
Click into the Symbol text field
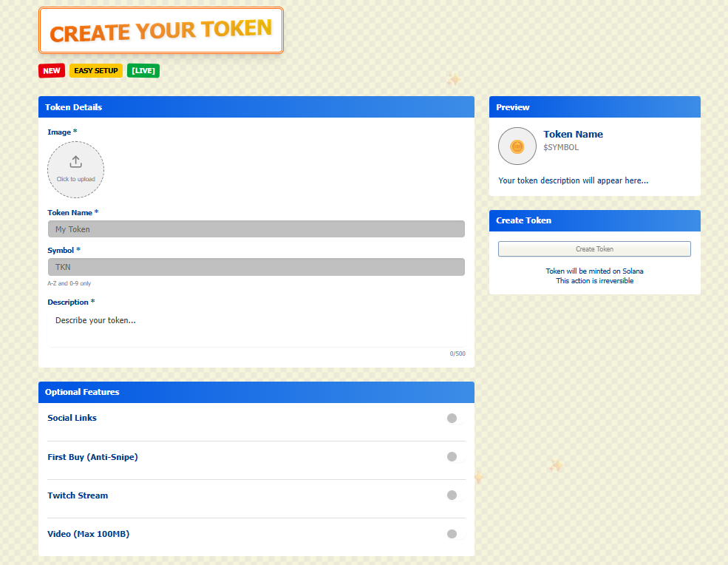256,267
